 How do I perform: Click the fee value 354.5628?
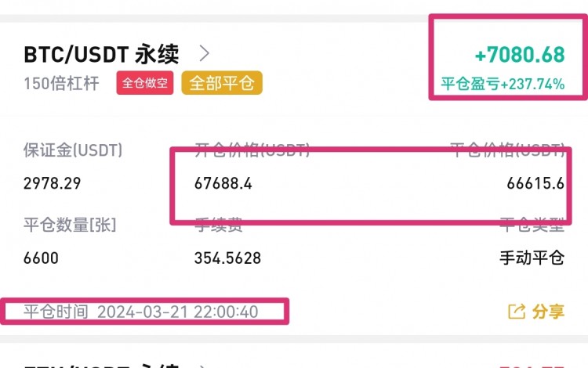(x=227, y=258)
